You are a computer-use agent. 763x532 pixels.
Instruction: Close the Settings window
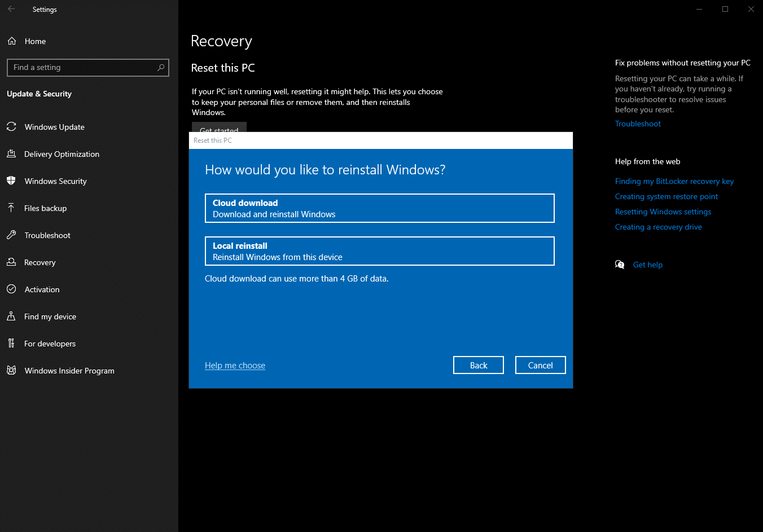pyautogui.click(x=751, y=9)
